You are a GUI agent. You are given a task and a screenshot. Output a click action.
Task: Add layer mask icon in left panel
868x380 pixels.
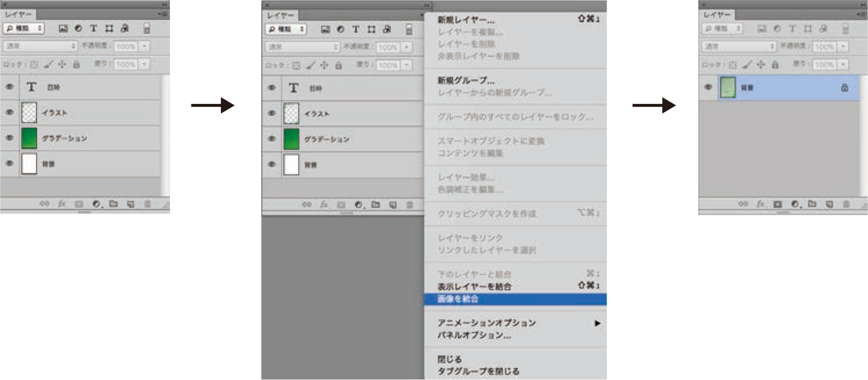(79, 204)
